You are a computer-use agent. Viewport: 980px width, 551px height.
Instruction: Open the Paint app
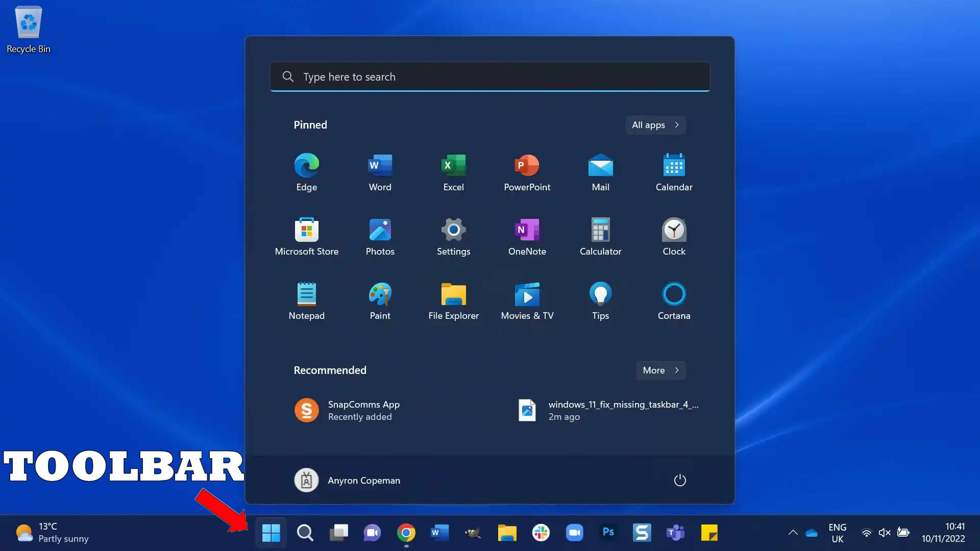[380, 301]
